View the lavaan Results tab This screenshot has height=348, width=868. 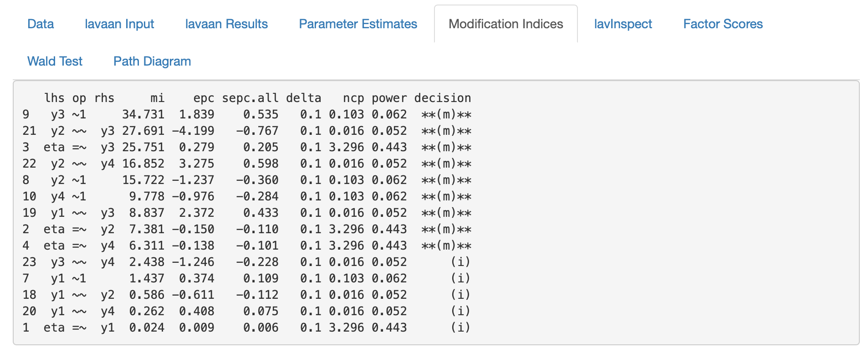(x=226, y=24)
